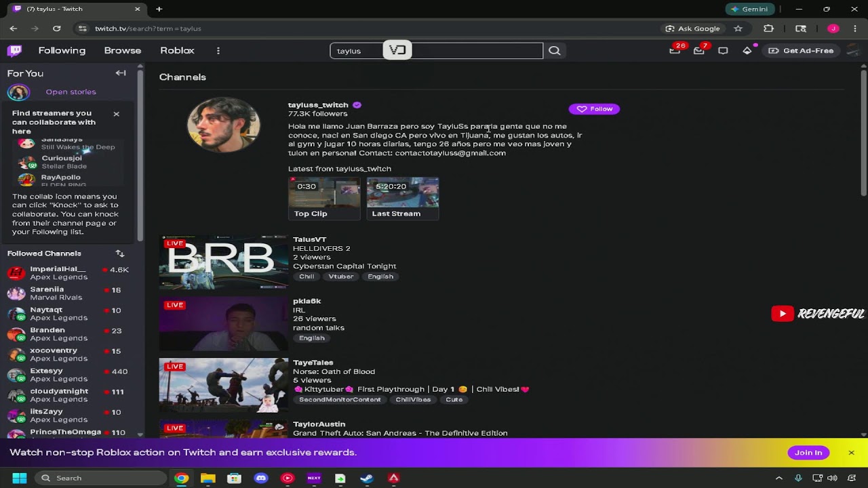Click Open stories link
The height and width of the screenshot is (488, 868).
[71, 91]
